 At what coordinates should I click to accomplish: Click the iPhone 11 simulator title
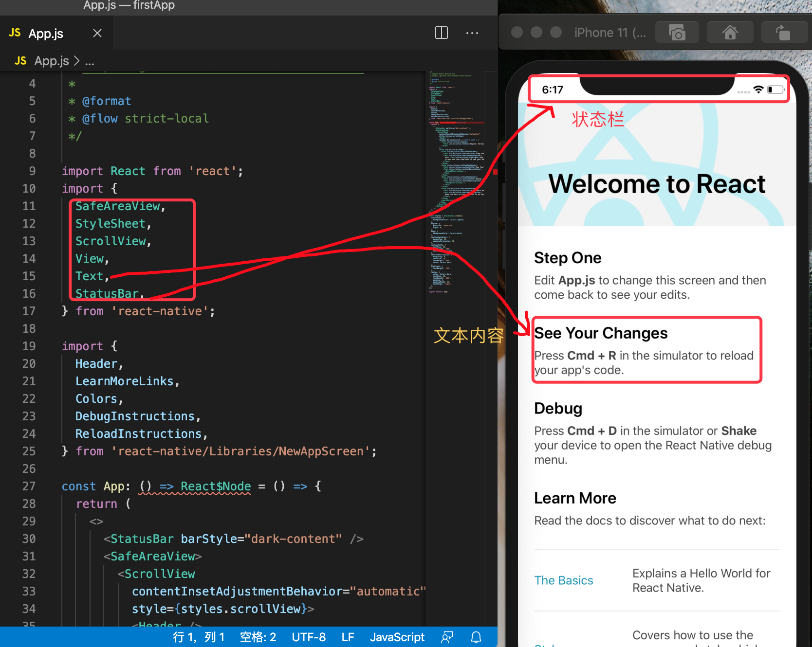pos(610,33)
